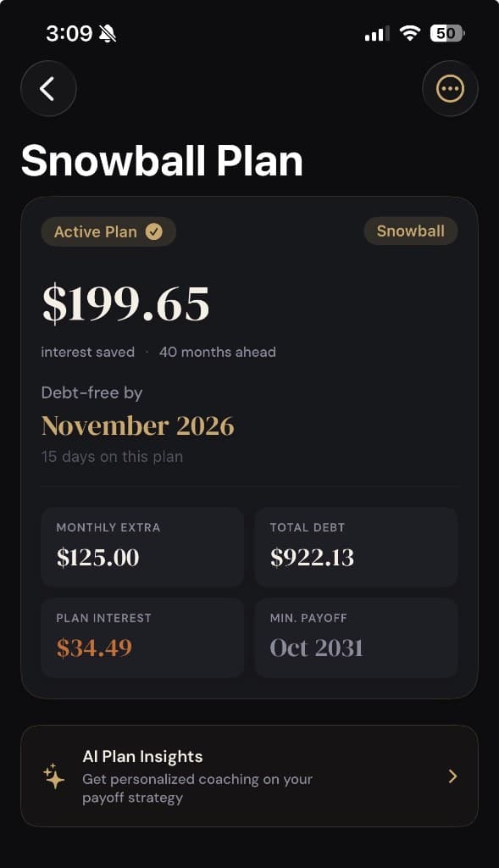Viewport: 499px width, 868px height.
Task: Tap the checkmark inside Active Plan
Action: [154, 231]
